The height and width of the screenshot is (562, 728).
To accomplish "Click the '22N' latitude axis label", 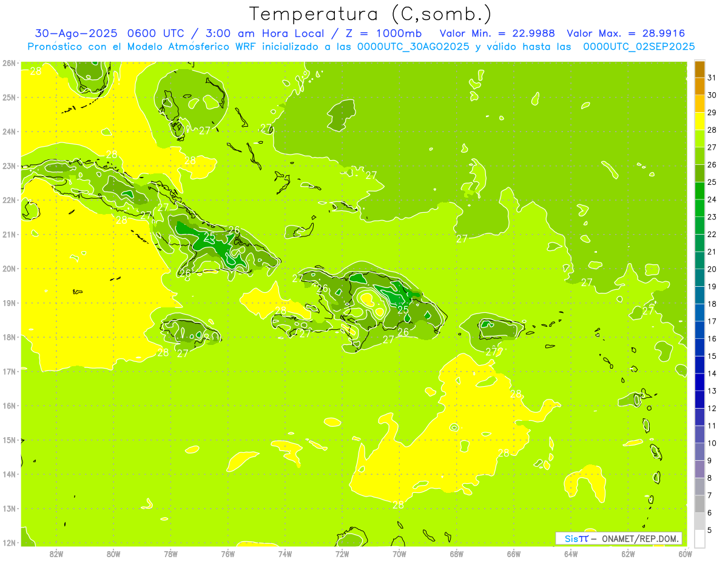I will point(9,200).
